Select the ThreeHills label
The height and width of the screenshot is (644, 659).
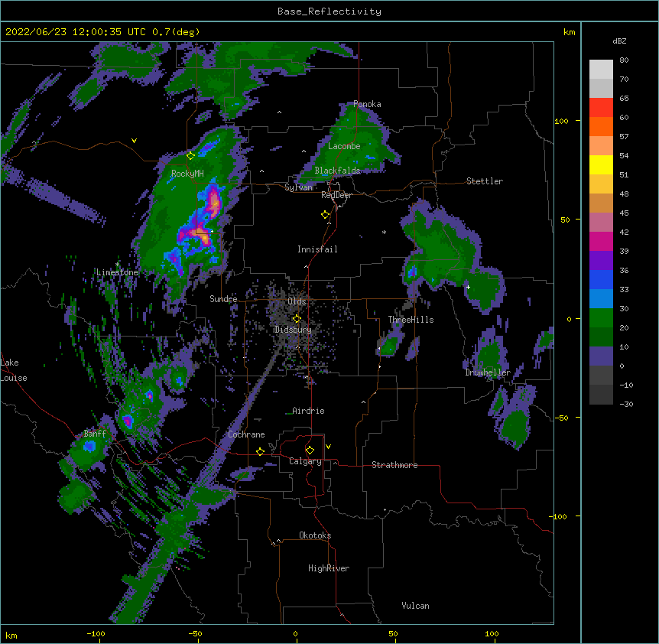[x=411, y=320]
